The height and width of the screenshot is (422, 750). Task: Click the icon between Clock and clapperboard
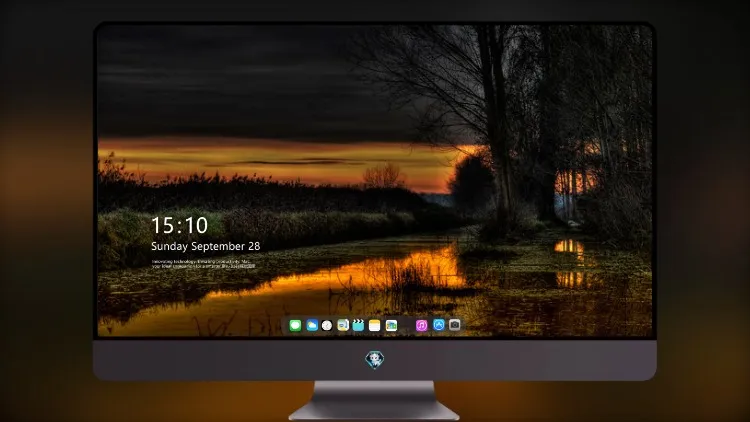click(343, 326)
